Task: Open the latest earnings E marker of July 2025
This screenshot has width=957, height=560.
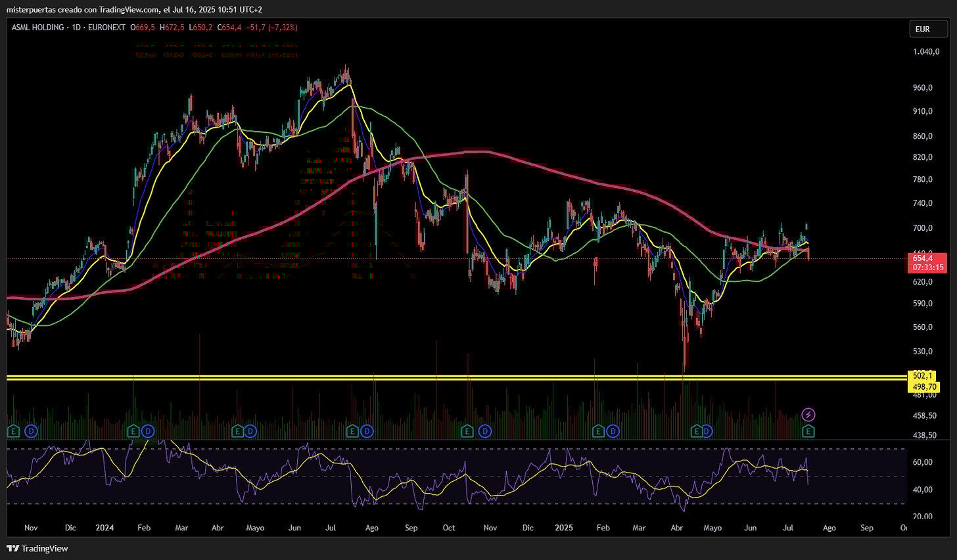Action: click(809, 431)
